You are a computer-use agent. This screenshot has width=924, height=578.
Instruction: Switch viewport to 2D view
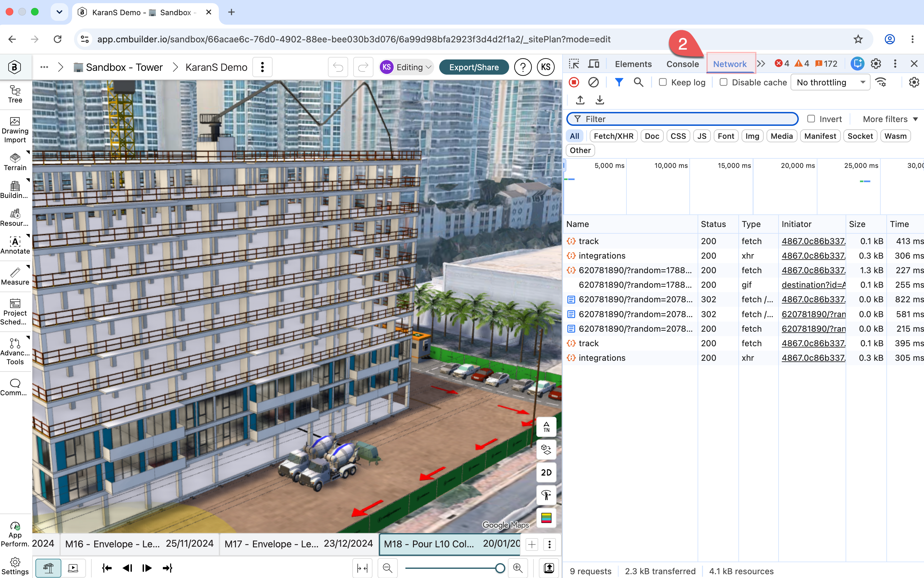tap(546, 472)
